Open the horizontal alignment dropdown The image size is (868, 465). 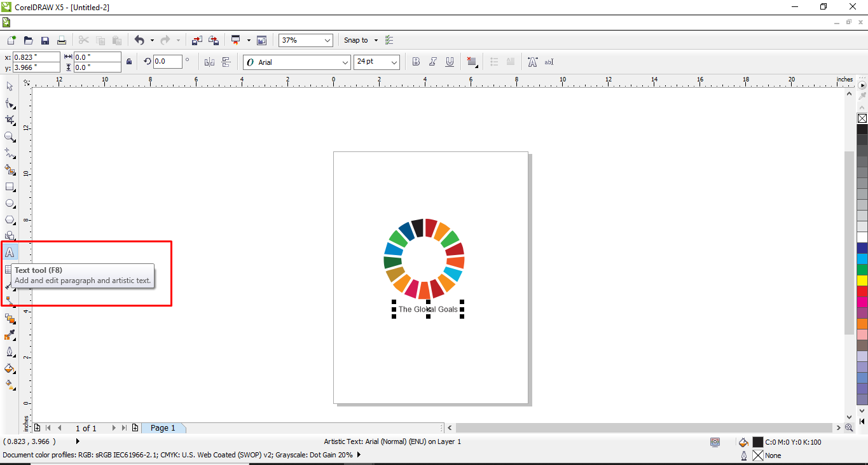pos(472,62)
